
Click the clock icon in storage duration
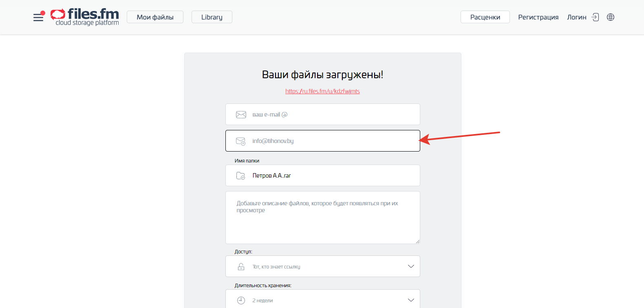(x=241, y=300)
